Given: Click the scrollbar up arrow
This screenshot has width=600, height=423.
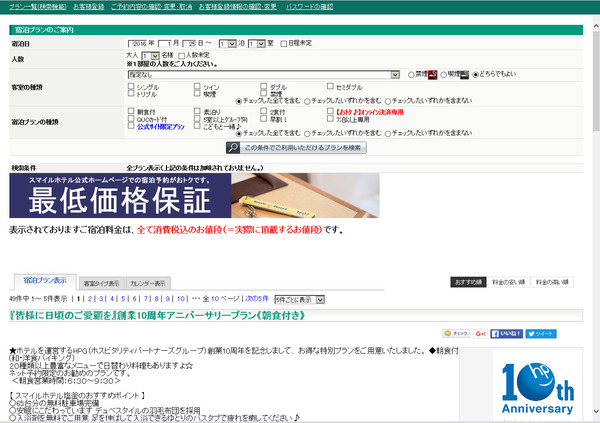Looking at the screenshot, I should pyautogui.click(x=596, y=26).
